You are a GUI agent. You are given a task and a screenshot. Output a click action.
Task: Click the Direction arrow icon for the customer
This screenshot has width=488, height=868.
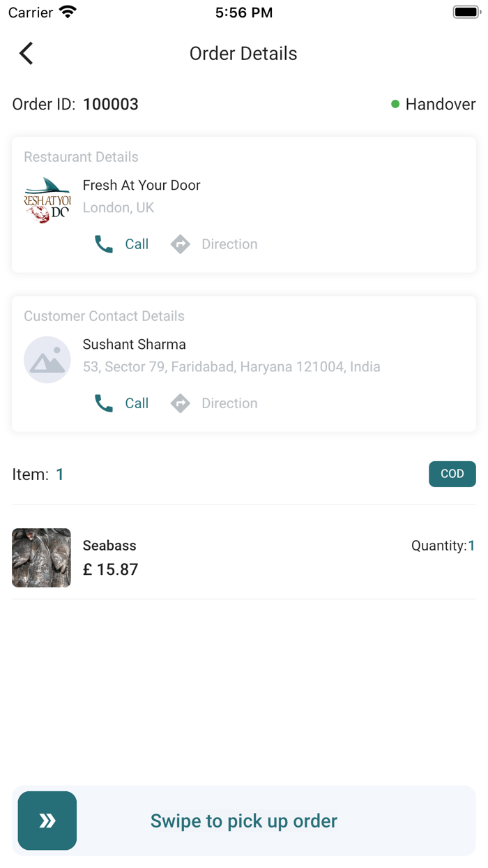coord(180,403)
